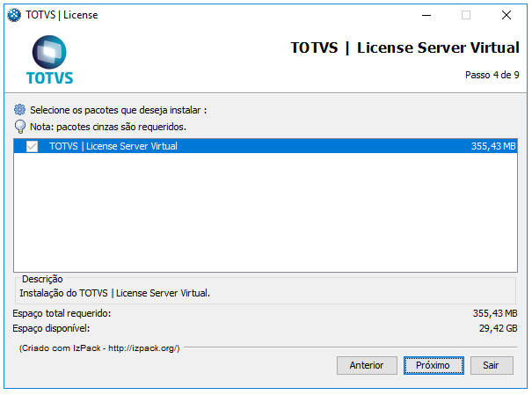This screenshot has width=532, height=395.
Task: Minimize the installer window
Action: pos(426,15)
